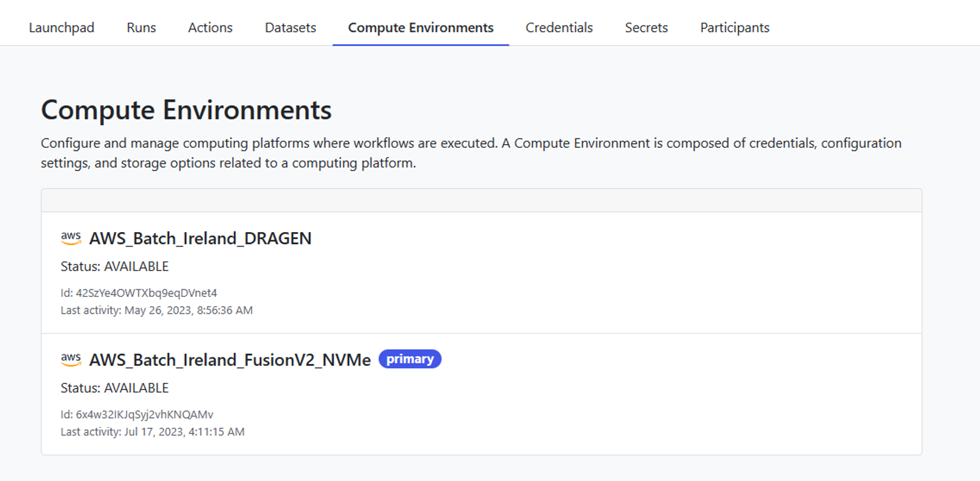Click the Compute Environments tab
Screen dimensions: 980x481
421,28
